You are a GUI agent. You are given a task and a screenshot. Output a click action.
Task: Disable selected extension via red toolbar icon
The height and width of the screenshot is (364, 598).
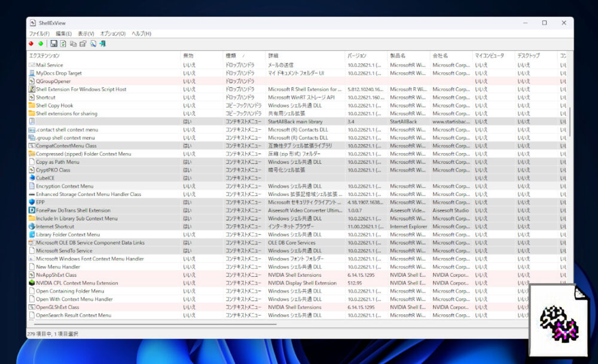point(30,44)
